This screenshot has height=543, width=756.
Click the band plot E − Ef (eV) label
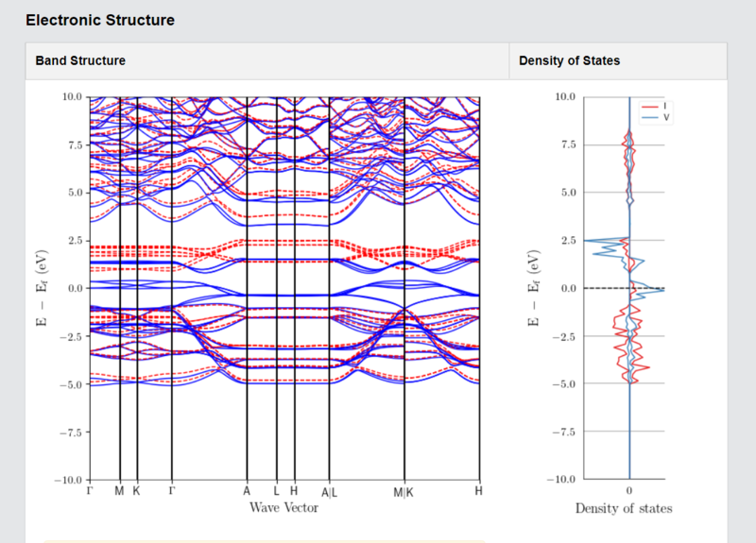tap(42, 288)
